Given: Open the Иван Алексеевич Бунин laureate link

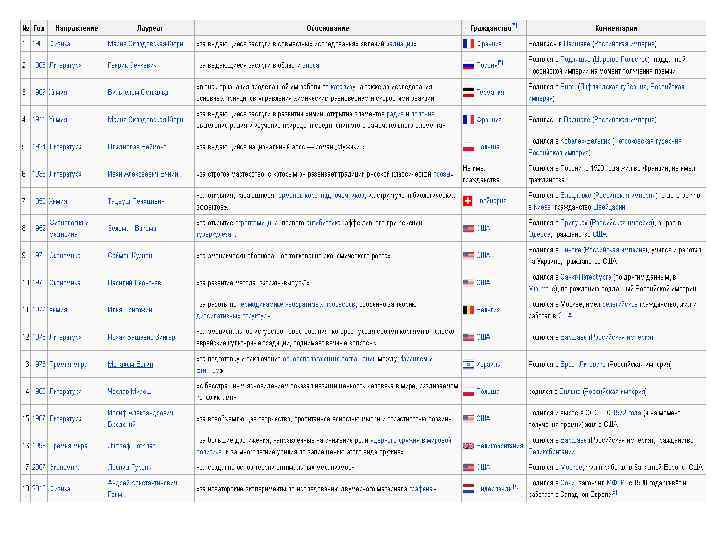Looking at the screenshot, I should pyautogui.click(x=143, y=174).
